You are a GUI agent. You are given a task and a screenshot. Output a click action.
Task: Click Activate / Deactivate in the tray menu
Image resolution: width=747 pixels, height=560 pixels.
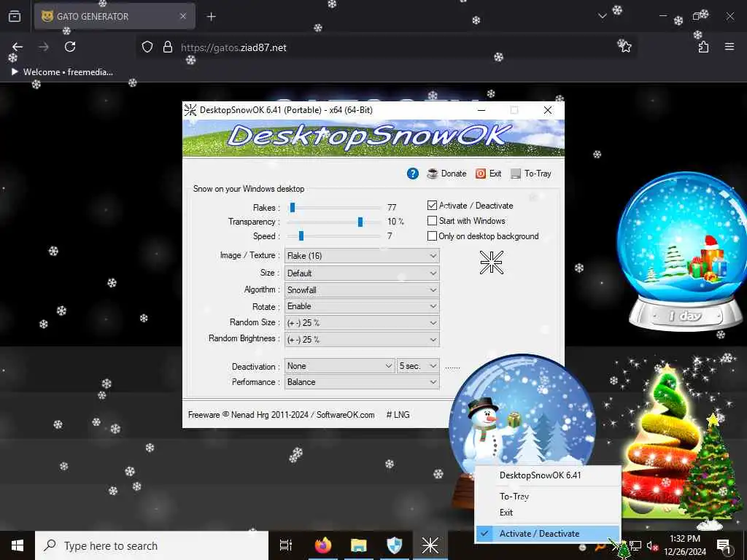pyautogui.click(x=548, y=533)
